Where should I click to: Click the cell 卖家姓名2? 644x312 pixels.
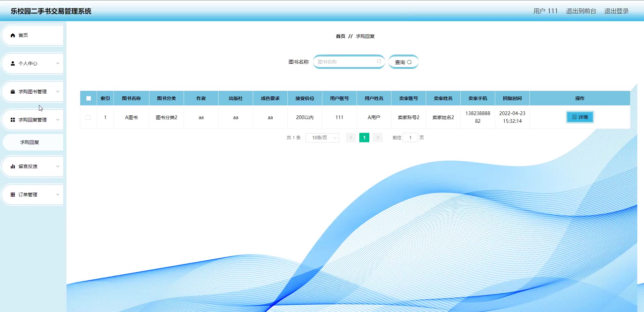pos(443,117)
